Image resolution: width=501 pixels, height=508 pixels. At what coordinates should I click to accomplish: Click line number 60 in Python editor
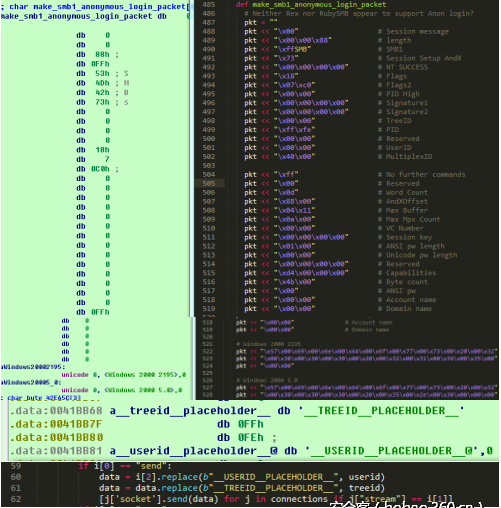16,477
